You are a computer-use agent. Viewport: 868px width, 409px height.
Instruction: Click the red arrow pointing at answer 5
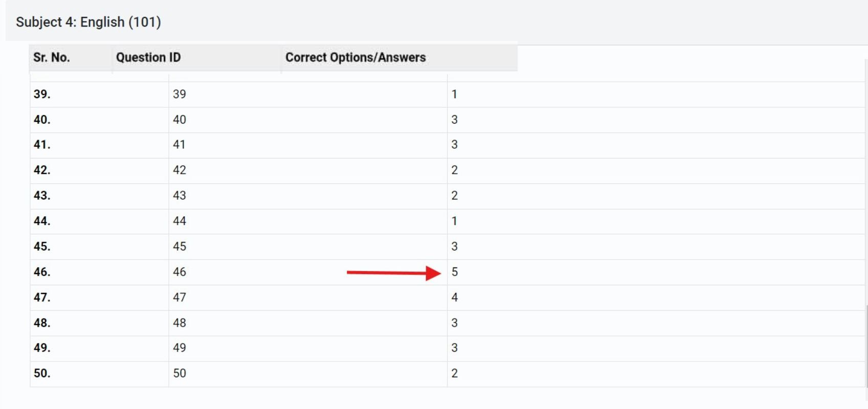393,272
